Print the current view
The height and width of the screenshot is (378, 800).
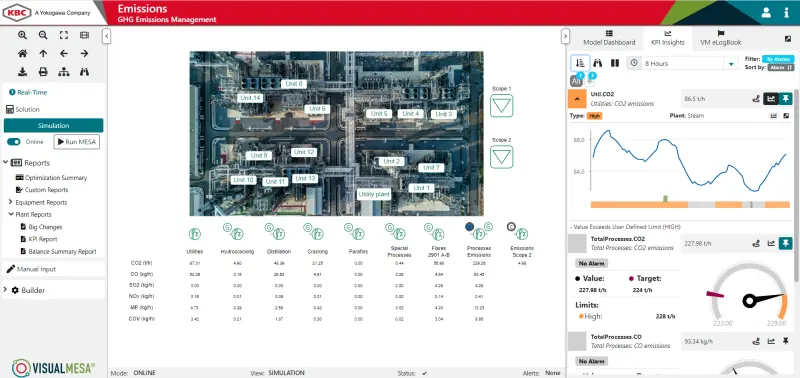pos(43,72)
